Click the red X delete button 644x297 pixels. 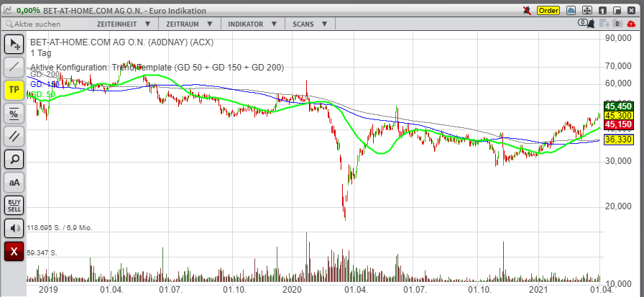click(14, 252)
